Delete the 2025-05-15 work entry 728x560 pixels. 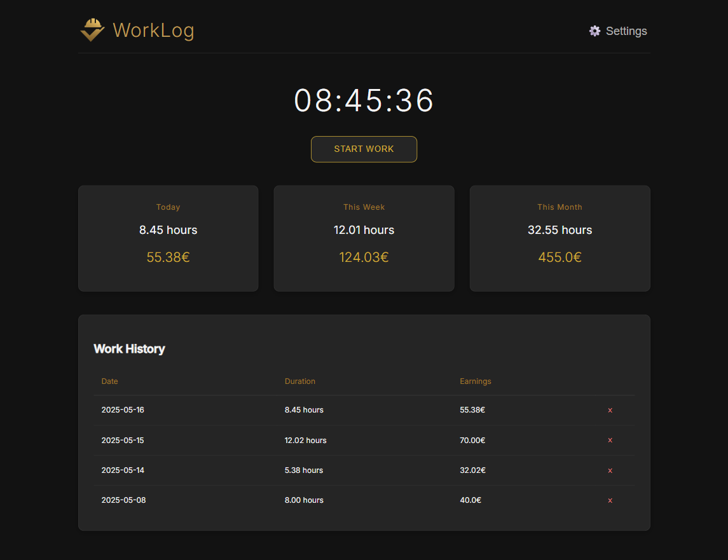[x=610, y=440]
